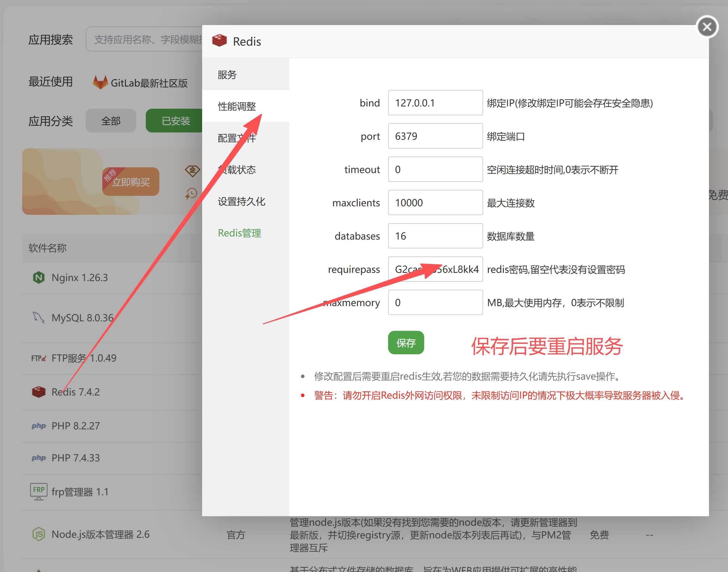Click the maxmemory input field
The width and height of the screenshot is (728, 572).
point(435,302)
